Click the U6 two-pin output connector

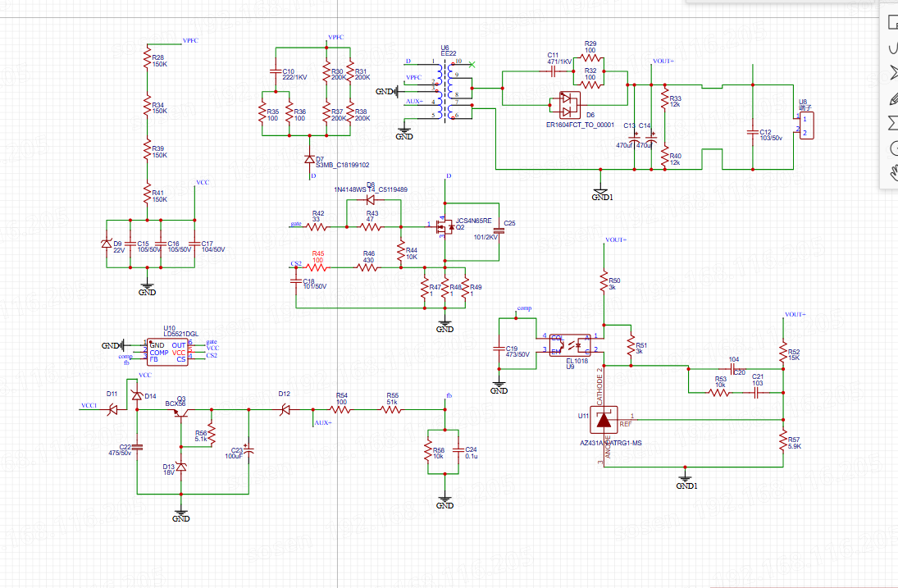(807, 125)
